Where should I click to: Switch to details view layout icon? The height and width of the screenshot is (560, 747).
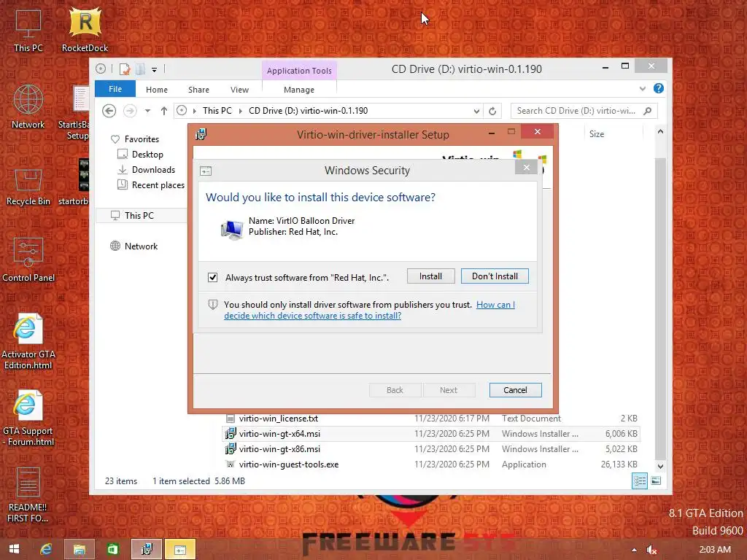tap(639, 481)
